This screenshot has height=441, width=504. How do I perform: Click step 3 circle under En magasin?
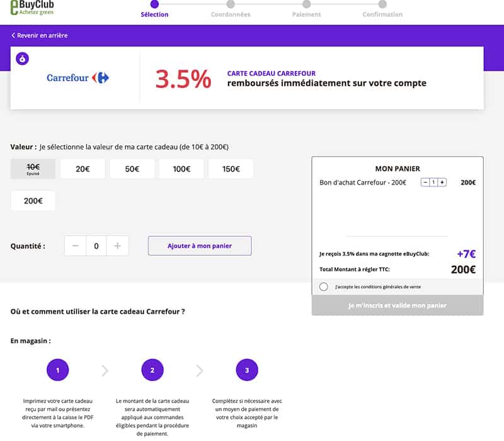pyautogui.click(x=247, y=370)
